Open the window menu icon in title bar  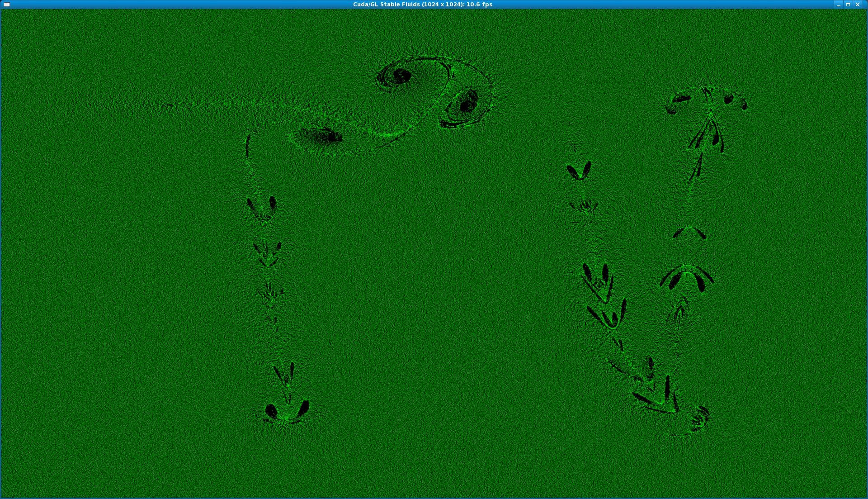(x=7, y=5)
